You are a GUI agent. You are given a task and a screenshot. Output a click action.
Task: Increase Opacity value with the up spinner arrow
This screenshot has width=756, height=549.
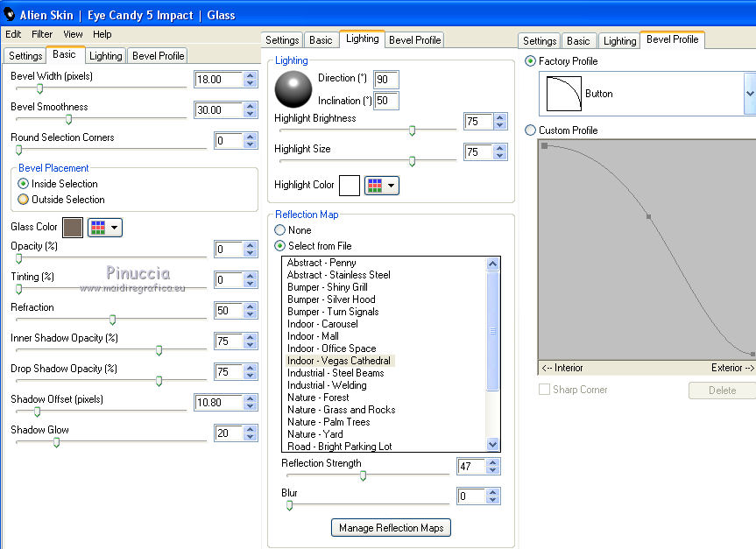tap(251, 245)
